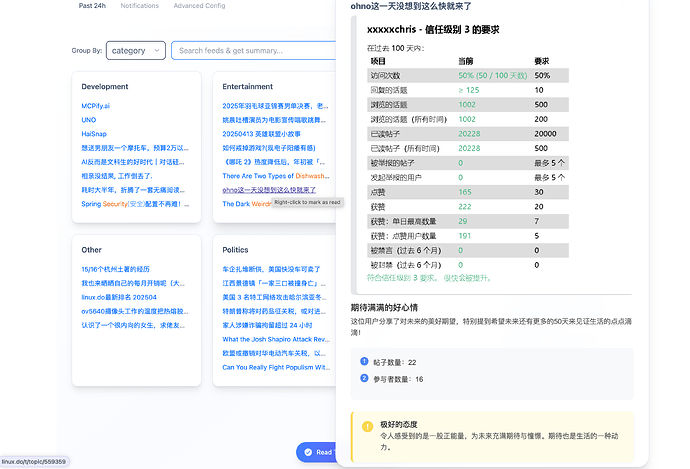
Task: Click the Read button with checkmark
Action: 316,452
